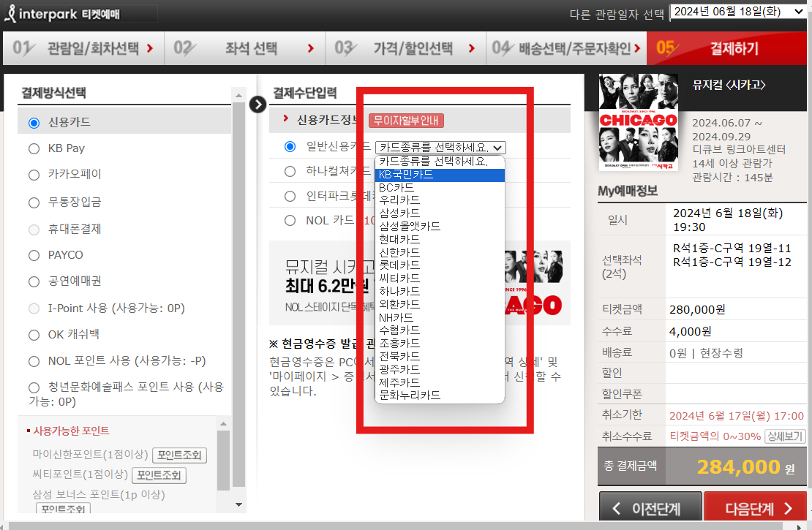Click 포인트조회 for 씨티포인트
812x530 pixels.
[159, 475]
